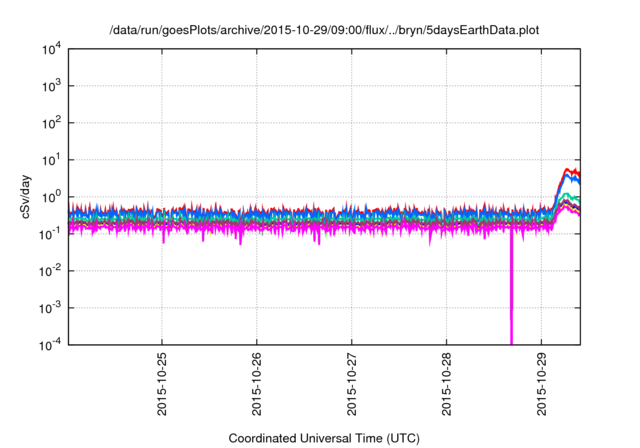Select the 2015-10-27 date tick label
The image size is (640, 448).
pos(351,384)
